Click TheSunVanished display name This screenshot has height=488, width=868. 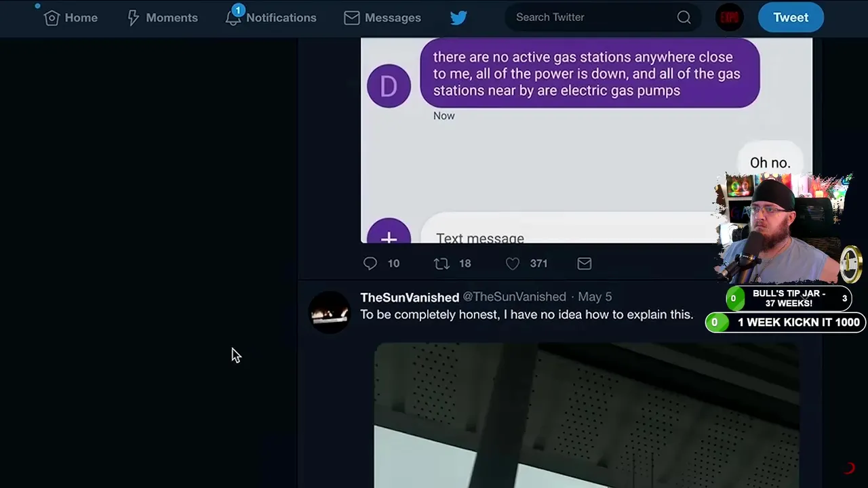click(410, 297)
